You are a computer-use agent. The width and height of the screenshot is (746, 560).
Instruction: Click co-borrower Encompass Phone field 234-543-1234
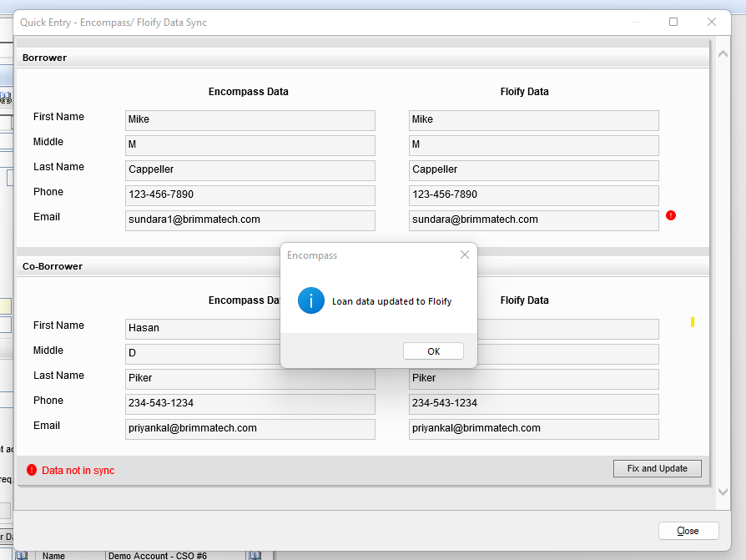[250, 403]
